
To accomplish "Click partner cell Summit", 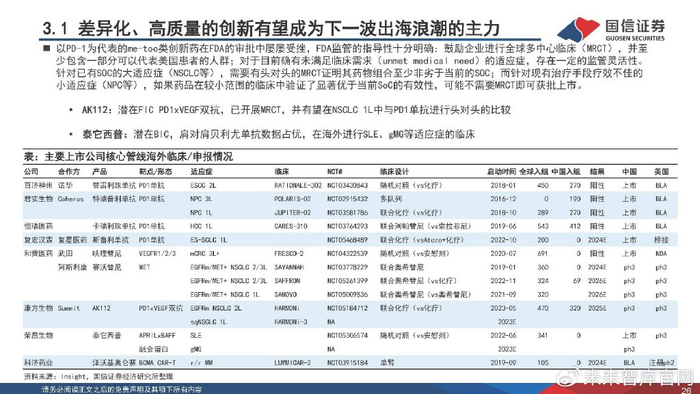I will (68, 308).
